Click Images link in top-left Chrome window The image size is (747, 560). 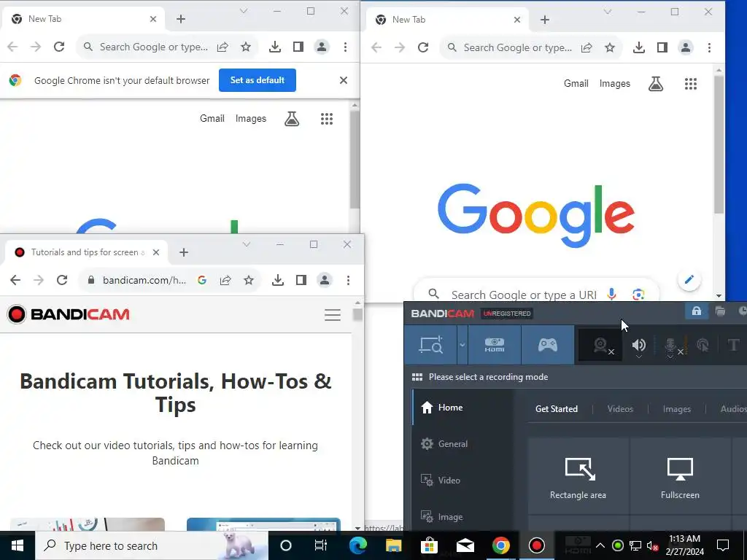251,119
